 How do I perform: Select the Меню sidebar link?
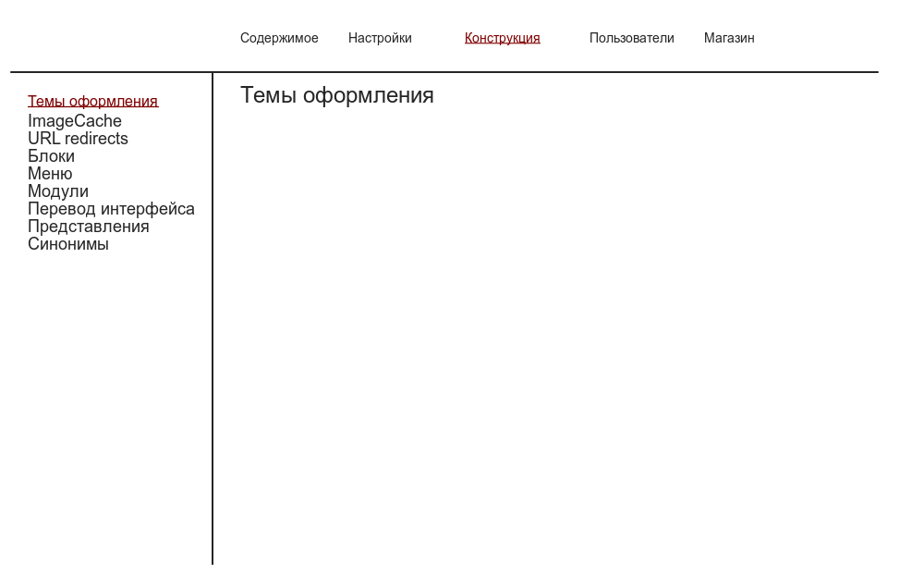coord(50,174)
